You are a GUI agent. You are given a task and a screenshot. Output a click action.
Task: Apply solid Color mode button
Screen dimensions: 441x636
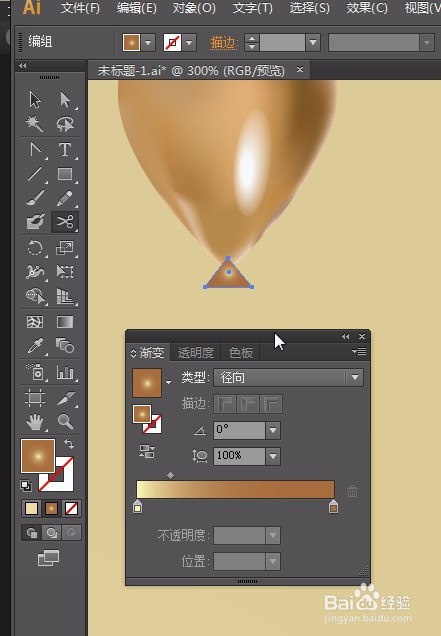point(32,508)
